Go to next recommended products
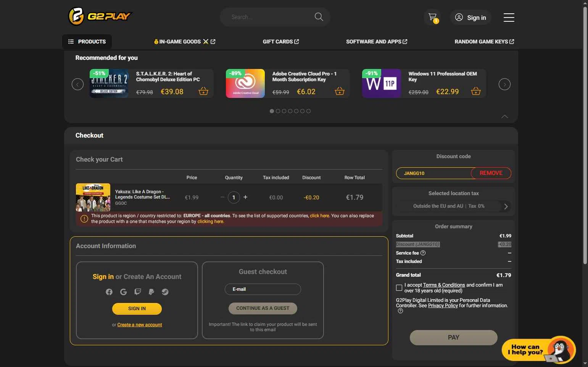Viewport: 588px width, 367px height. pyautogui.click(x=504, y=84)
